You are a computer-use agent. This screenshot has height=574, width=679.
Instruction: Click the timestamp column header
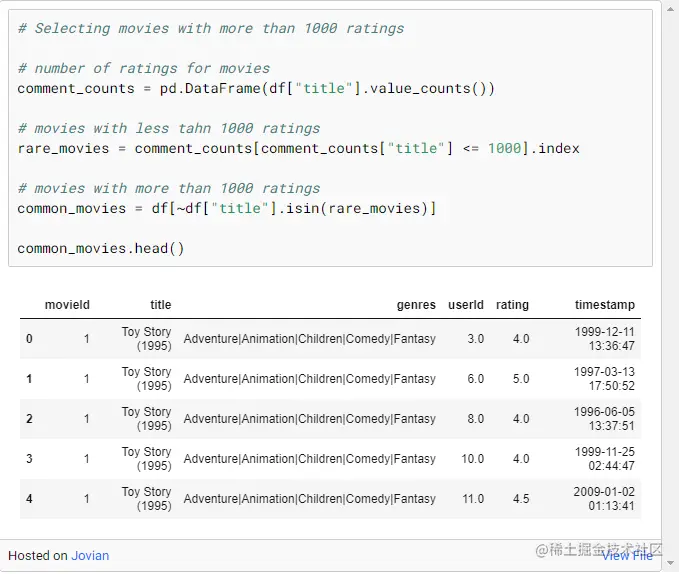[x=605, y=305]
